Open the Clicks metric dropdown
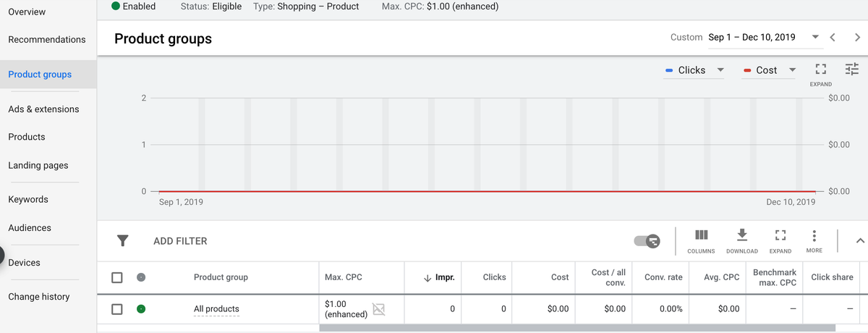Image resolution: width=868 pixels, height=333 pixels. [x=694, y=70]
